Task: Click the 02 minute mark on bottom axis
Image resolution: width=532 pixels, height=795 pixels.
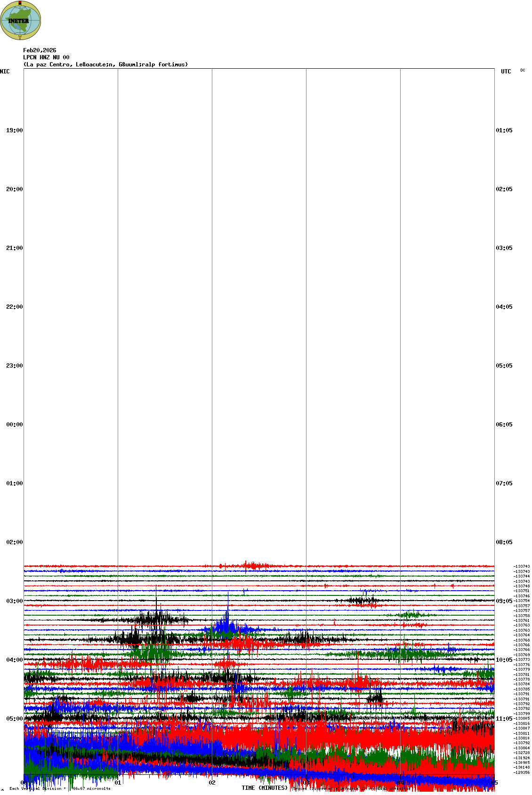Action: tap(212, 783)
